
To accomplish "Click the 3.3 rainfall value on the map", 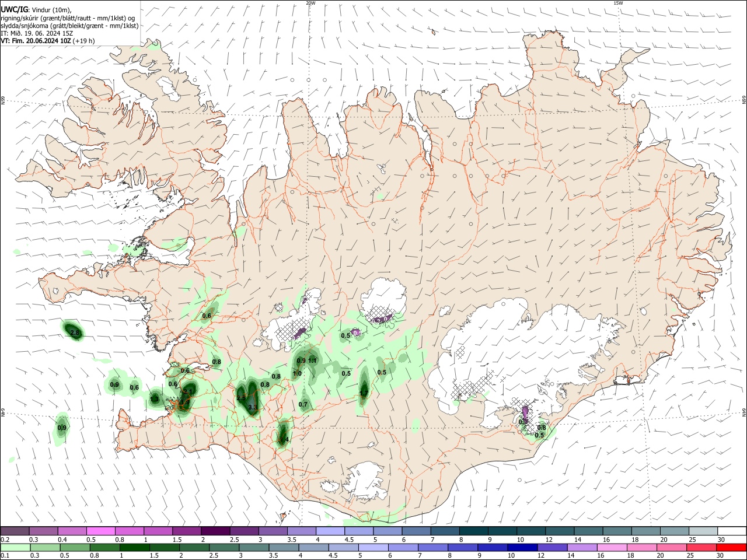I will tap(253, 407).
